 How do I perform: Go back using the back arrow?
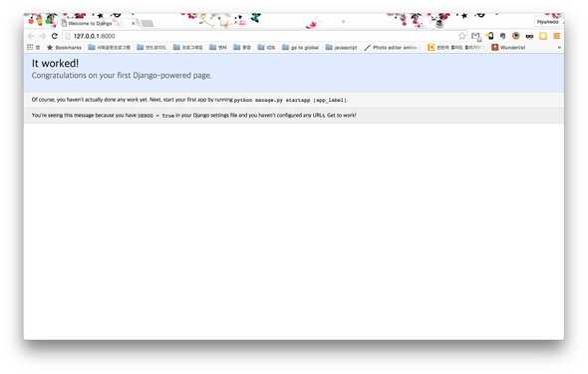click(x=31, y=36)
